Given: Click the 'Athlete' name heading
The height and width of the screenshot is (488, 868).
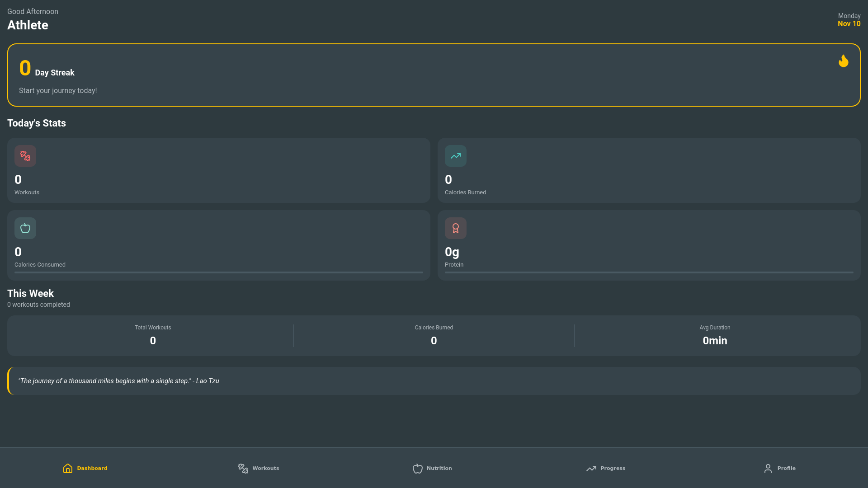Looking at the screenshot, I should pos(28,25).
